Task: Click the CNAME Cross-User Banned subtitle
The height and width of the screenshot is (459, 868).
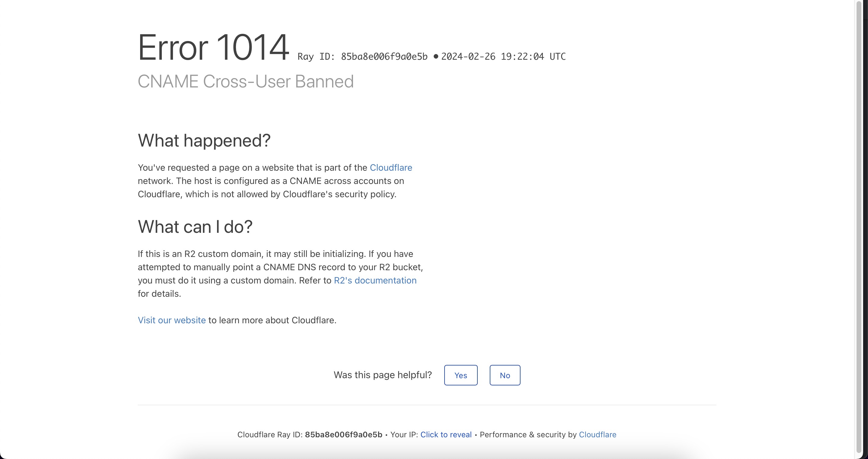Action: (246, 82)
